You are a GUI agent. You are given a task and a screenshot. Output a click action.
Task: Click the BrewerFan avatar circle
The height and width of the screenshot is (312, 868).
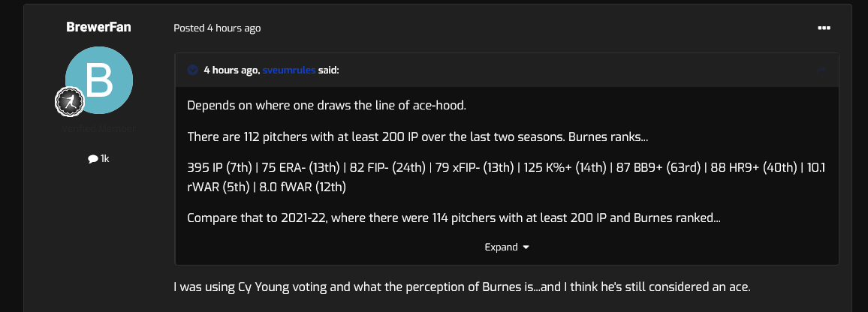point(100,81)
